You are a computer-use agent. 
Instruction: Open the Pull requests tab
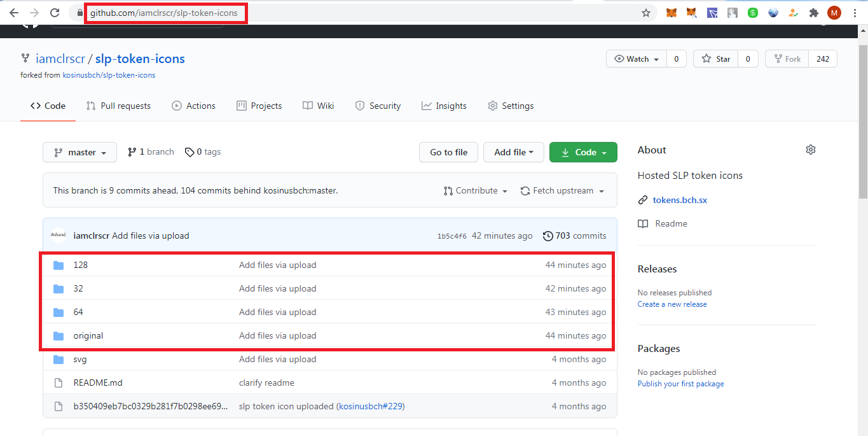pyautogui.click(x=118, y=106)
